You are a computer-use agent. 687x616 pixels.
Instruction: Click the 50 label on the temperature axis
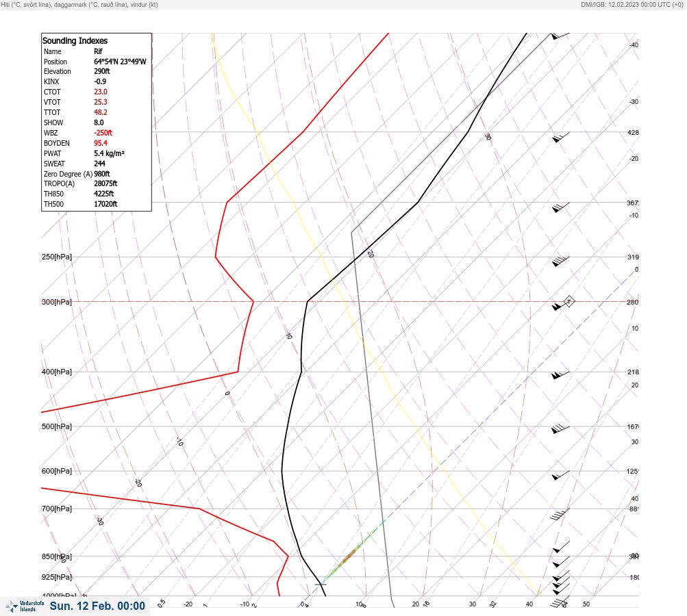[x=586, y=604]
